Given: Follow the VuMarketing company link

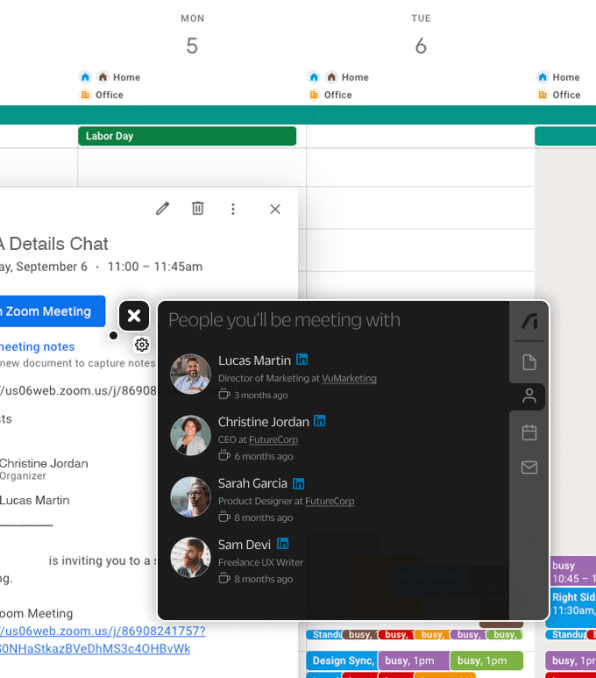Looking at the screenshot, I should tap(349, 378).
